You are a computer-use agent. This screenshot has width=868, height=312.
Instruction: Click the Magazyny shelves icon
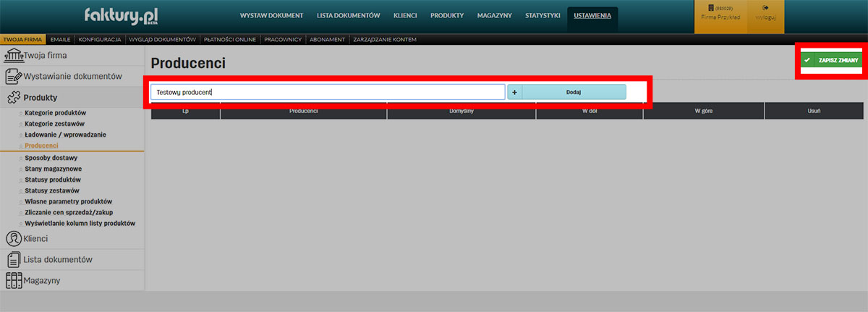(x=13, y=280)
